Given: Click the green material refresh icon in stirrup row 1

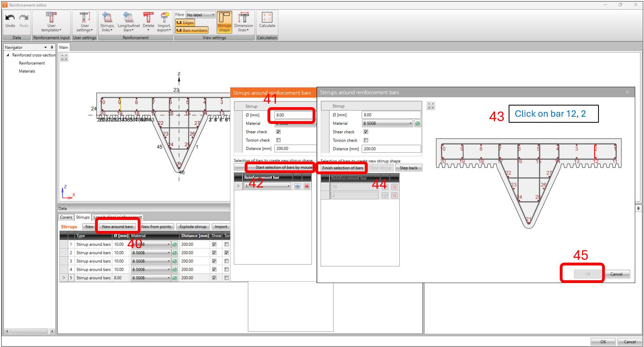Looking at the screenshot, I should (x=174, y=244).
